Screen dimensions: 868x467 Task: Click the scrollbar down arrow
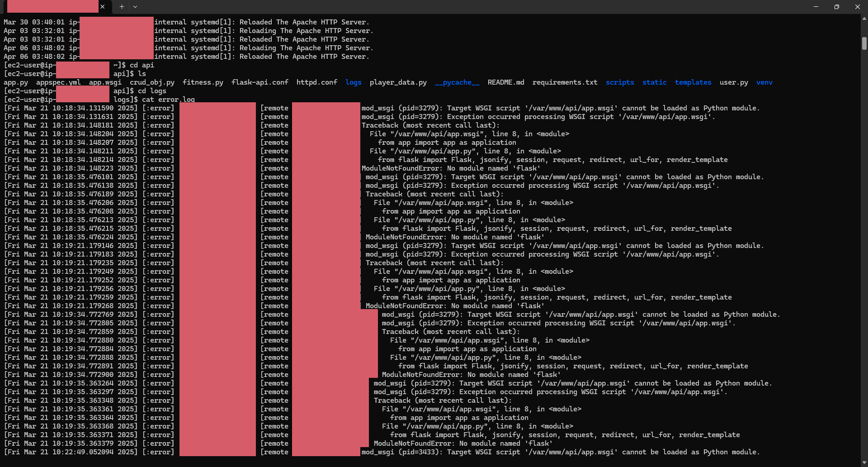pyautogui.click(x=864, y=462)
